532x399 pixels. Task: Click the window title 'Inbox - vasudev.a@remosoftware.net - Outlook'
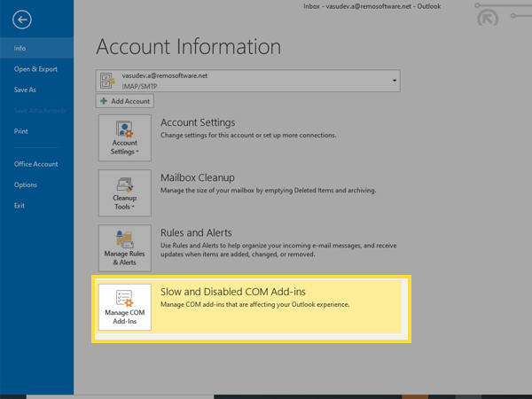(x=372, y=6)
